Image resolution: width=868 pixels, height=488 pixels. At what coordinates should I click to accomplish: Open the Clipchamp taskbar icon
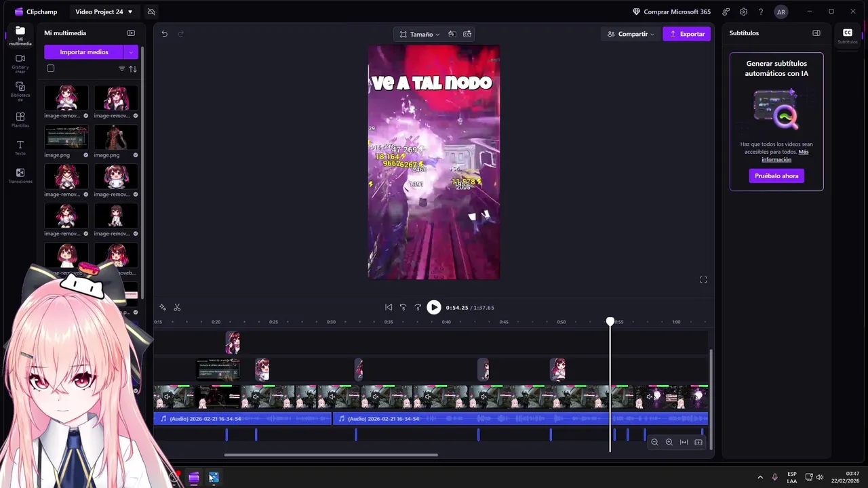[194, 478]
